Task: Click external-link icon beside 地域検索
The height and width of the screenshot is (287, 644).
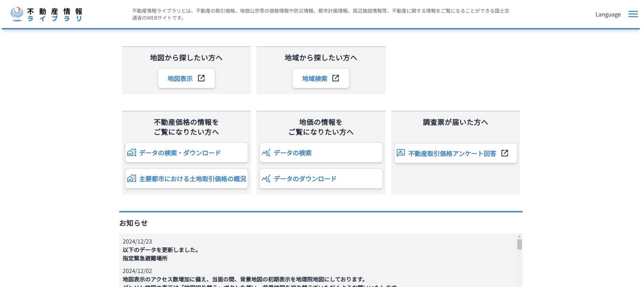Action: coord(336,78)
